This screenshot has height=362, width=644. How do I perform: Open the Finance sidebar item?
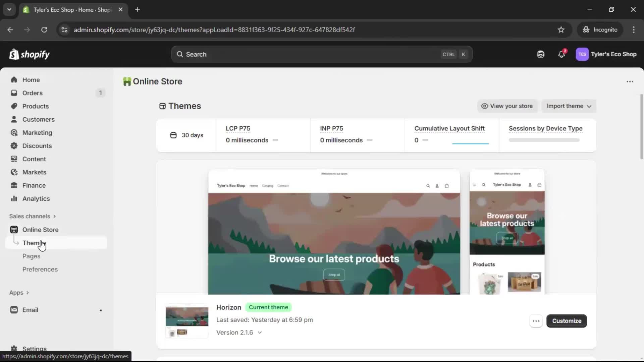(x=34, y=185)
